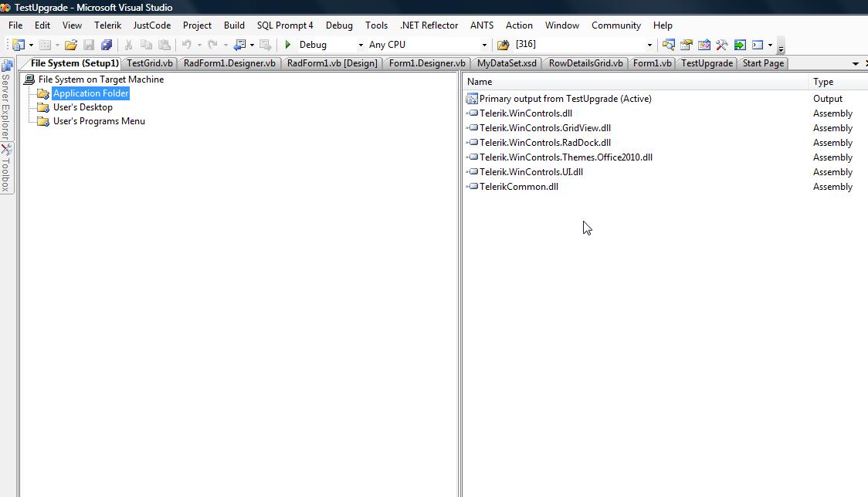Click the Open File folder icon

(x=71, y=45)
